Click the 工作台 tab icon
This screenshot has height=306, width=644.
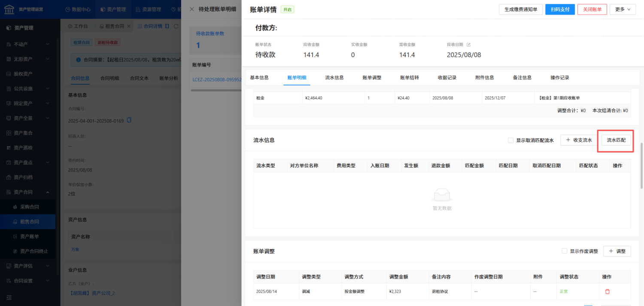70,26
